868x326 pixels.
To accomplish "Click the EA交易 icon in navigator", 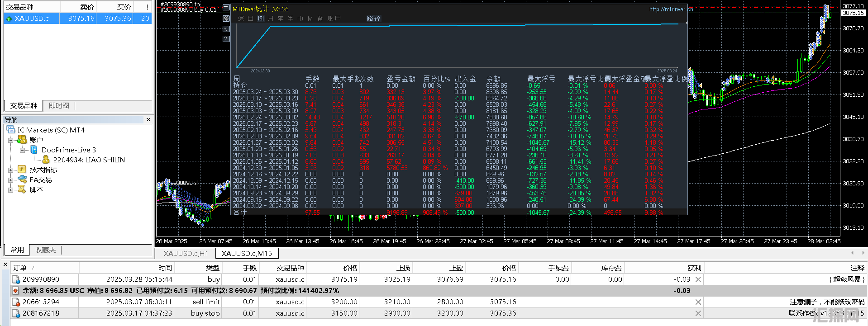I will pyautogui.click(x=22, y=180).
